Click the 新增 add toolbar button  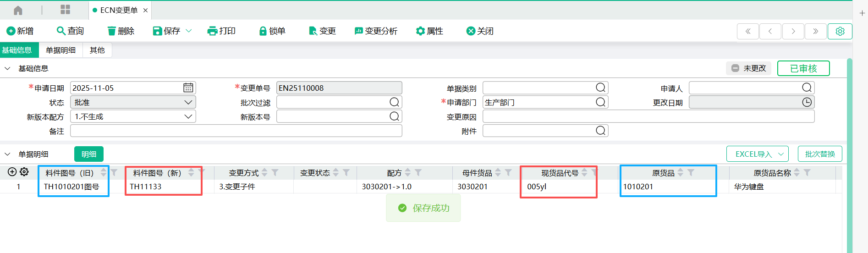[x=20, y=31]
